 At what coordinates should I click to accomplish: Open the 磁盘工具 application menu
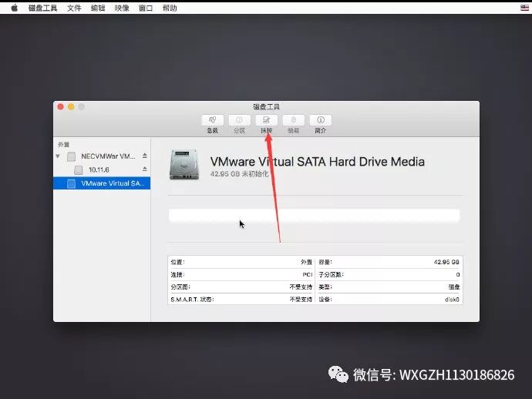(x=42, y=8)
